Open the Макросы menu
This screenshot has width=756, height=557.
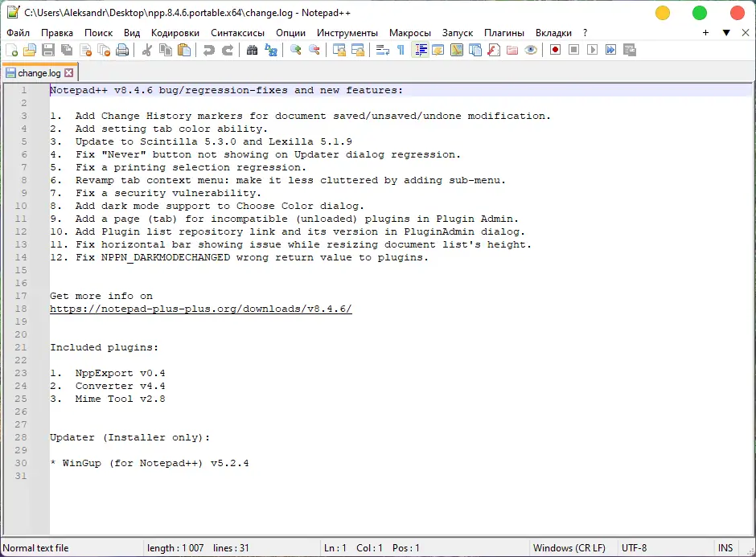410,33
